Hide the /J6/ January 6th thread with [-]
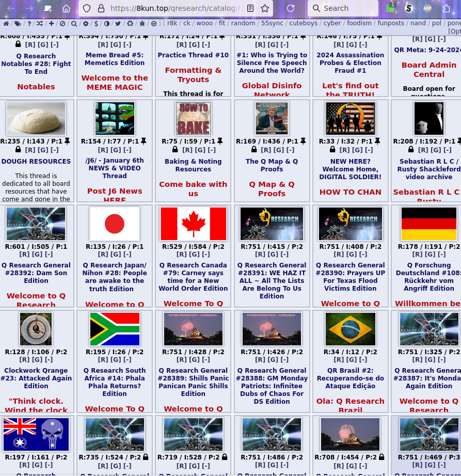 coord(127,150)
